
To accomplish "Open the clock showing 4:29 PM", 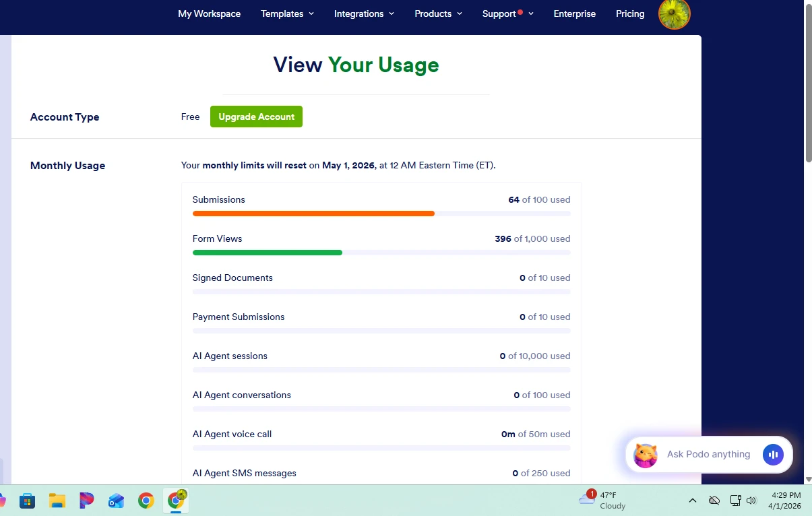I will click(785, 500).
